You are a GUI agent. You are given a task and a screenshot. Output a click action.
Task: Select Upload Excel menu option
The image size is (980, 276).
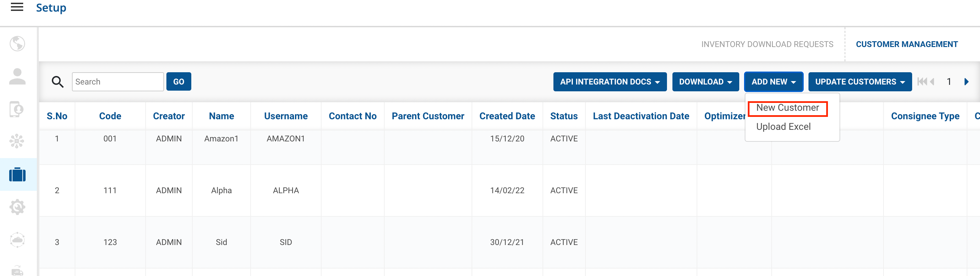(x=783, y=127)
